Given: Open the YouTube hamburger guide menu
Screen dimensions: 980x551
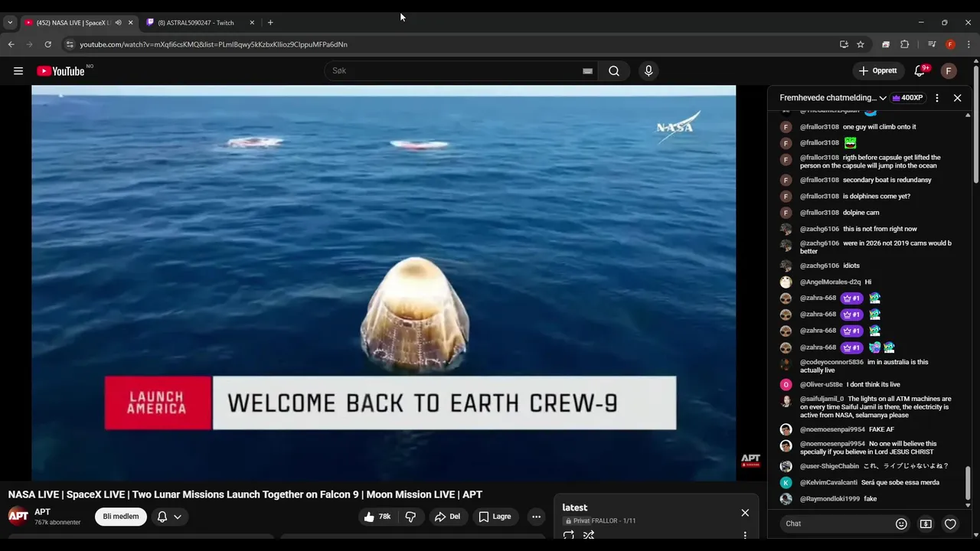Looking at the screenshot, I should (x=18, y=71).
